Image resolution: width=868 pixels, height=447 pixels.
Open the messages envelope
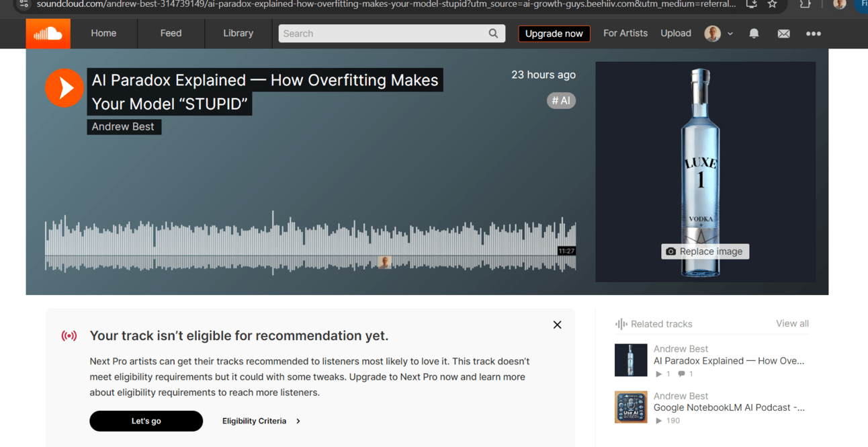click(x=783, y=34)
